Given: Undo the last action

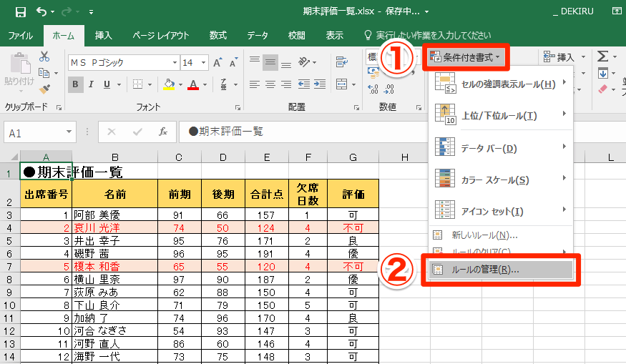Looking at the screenshot, I should tap(41, 11).
